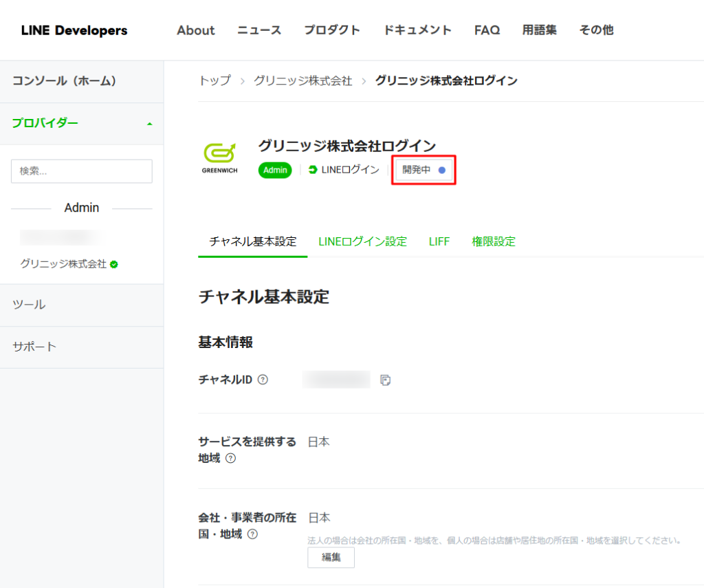Click the LINEログイン channel type label
The height and width of the screenshot is (588, 704).
350,170
